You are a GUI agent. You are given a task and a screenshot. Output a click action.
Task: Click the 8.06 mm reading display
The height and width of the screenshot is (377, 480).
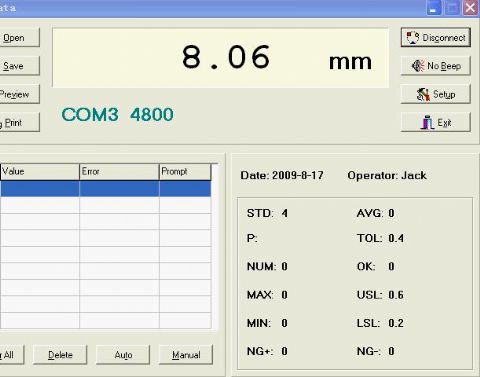(x=220, y=58)
